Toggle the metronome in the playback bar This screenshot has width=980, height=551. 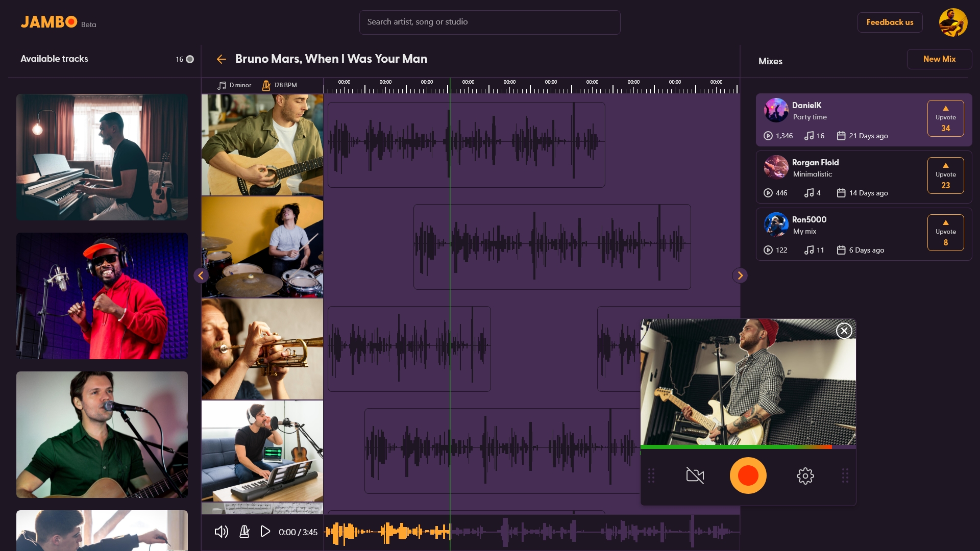coord(244,532)
